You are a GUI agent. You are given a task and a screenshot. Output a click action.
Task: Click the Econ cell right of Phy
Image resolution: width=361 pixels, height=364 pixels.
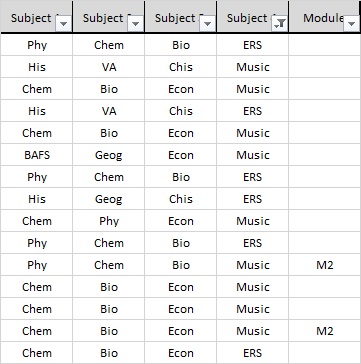(x=181, y=221)
